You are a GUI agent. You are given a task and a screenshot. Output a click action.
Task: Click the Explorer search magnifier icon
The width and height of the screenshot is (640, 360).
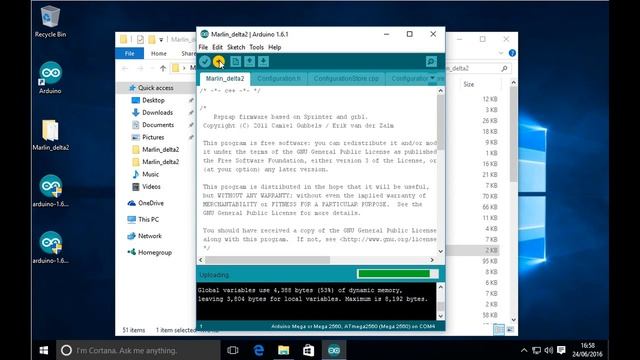504,68
